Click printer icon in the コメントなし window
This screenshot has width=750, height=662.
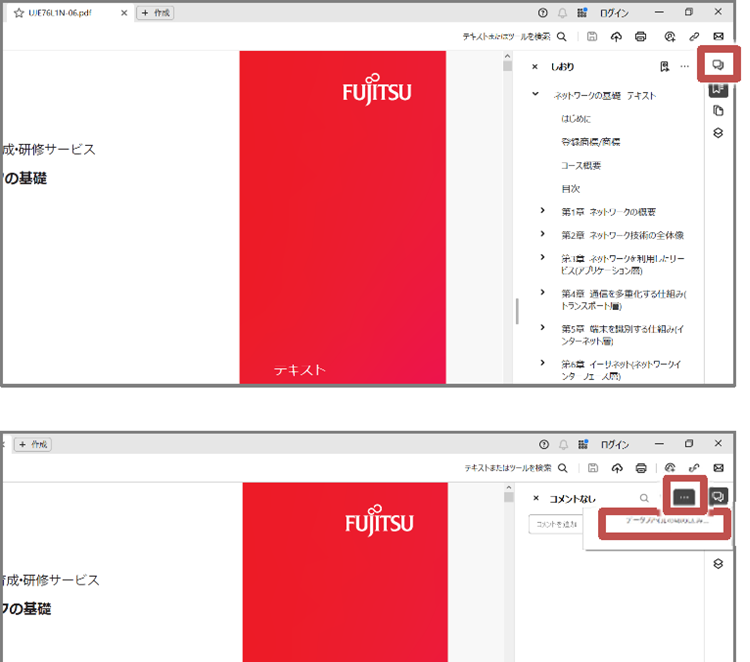641,468
